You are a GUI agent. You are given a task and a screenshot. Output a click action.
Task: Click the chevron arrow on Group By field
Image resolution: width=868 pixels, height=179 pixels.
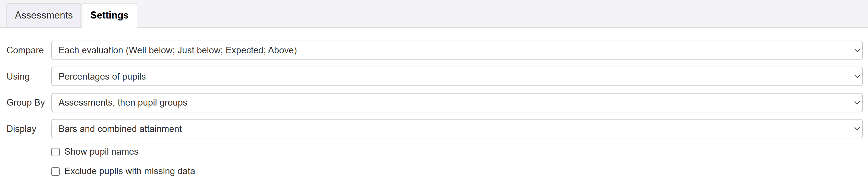click(x=857, y=103)
